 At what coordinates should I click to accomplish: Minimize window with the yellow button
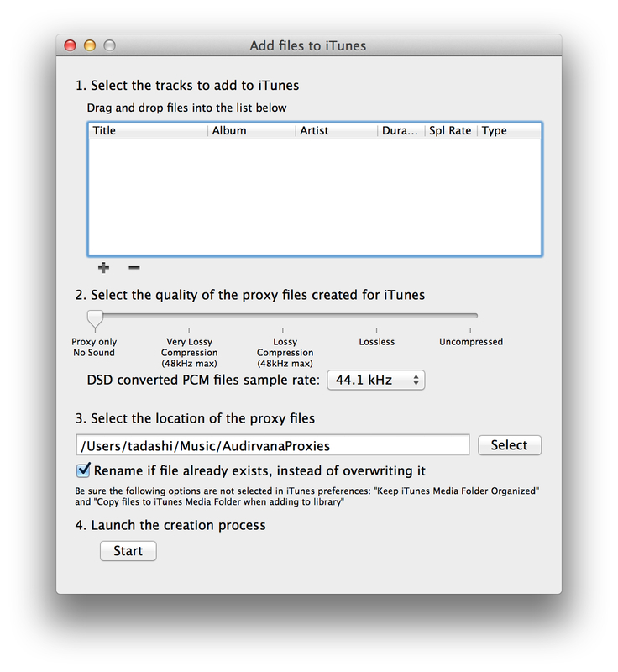[90, 45]
